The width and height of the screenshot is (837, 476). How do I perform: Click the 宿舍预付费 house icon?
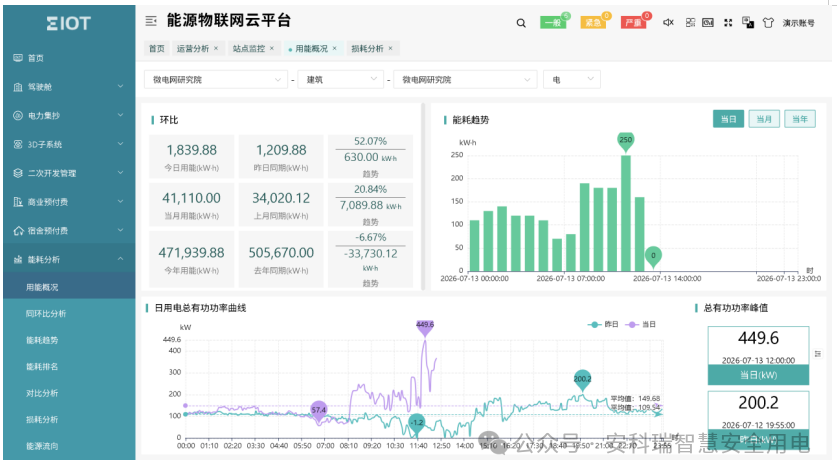(18, 231)
